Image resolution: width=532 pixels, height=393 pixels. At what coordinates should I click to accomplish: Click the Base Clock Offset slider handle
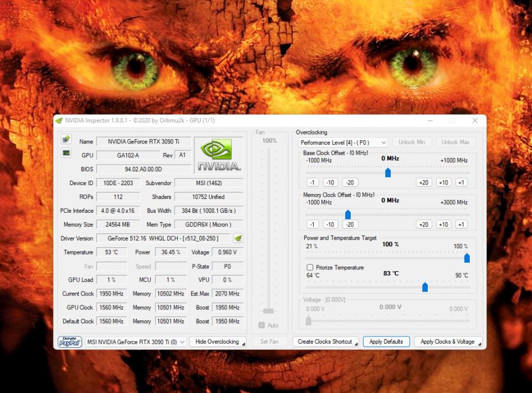[388, 172]
